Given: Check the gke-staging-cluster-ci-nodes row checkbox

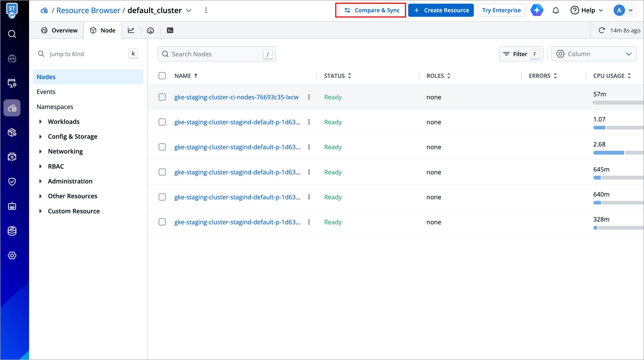Looking at the screenshot, I should click(x=162, y=97).
